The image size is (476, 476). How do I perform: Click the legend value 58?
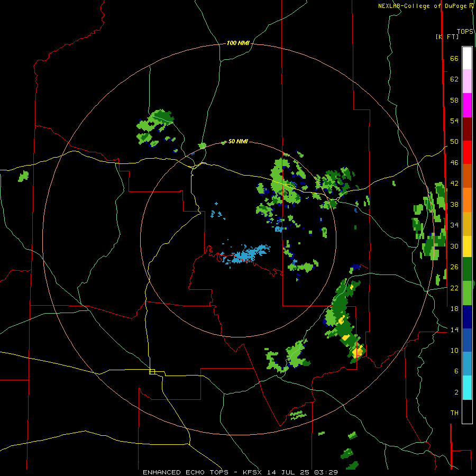454,100
